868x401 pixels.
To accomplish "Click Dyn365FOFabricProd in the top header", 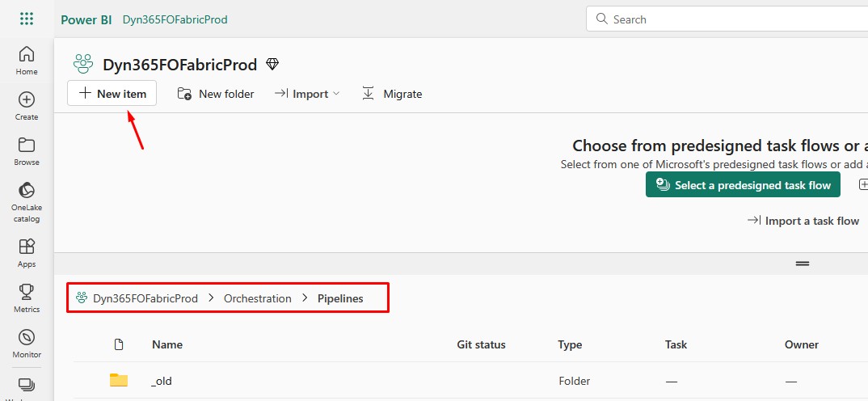I will coord(175,19).
